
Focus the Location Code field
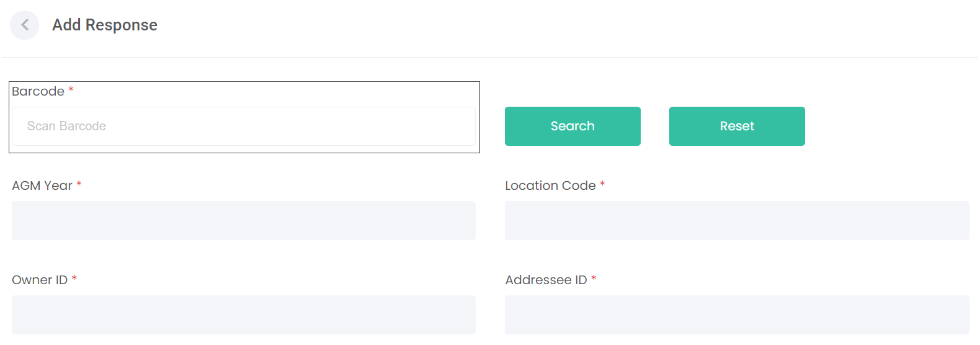point(737,220)
